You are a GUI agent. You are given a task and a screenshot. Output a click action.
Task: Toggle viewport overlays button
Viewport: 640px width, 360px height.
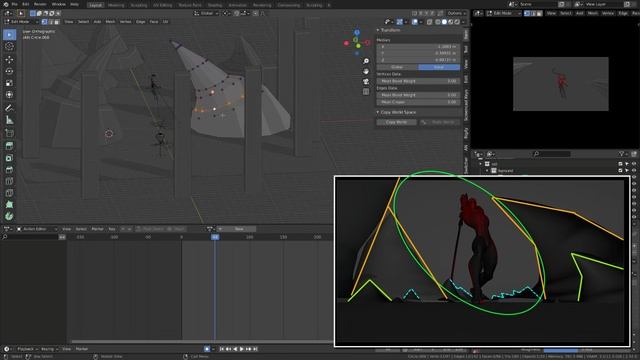415,22
